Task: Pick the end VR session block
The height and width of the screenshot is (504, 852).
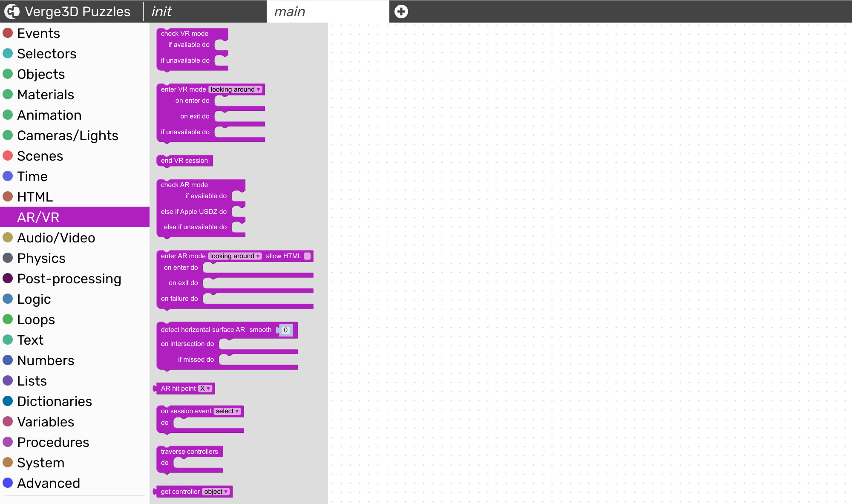Action: pyautogui.click(x=184, y=161)
